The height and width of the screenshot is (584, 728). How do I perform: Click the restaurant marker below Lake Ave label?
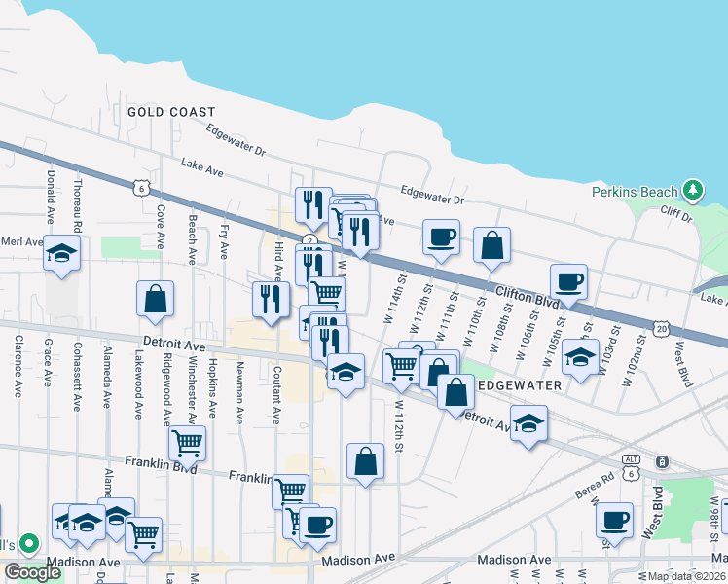[313, 209]
